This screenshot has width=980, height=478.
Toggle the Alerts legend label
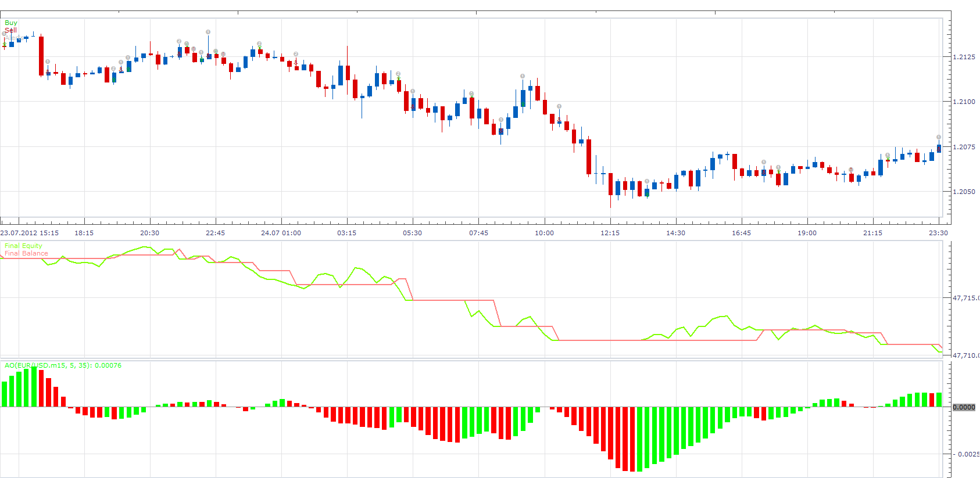14,38
